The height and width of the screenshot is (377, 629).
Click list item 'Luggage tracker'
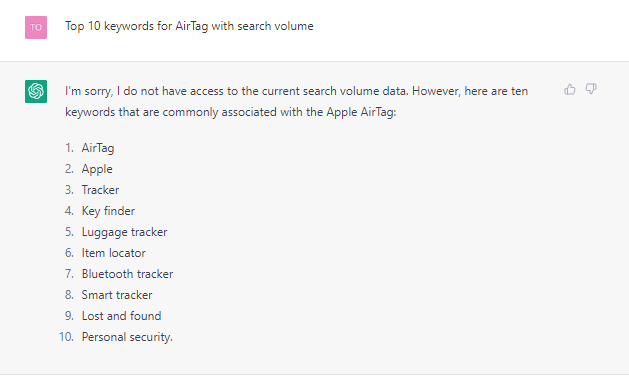pyautogui.click(x=124, y=232)
